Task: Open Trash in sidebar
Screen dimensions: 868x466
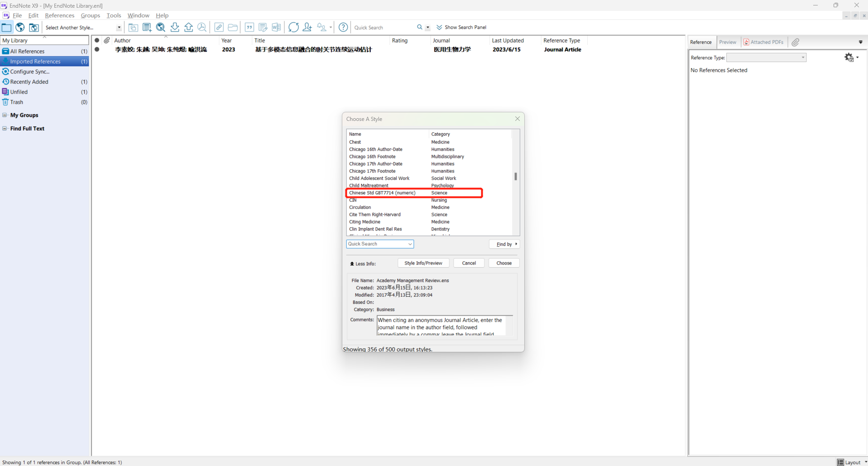Action: [x=45, y=102]
